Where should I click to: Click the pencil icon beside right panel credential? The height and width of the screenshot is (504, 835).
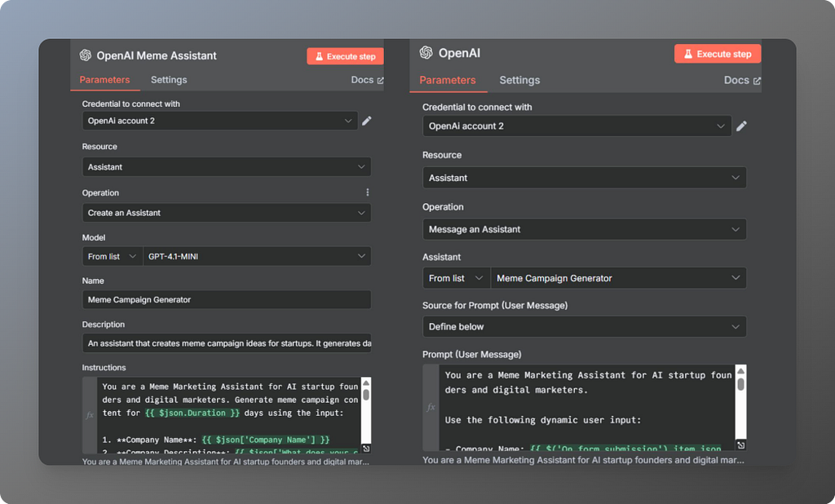pos(741,126)
